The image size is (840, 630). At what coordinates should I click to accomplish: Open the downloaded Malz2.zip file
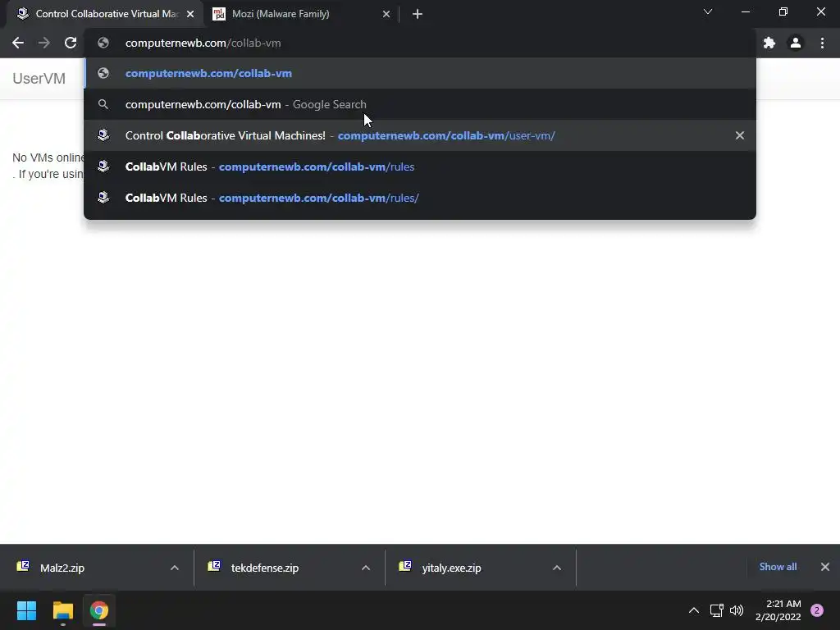[x=62, y=568]
